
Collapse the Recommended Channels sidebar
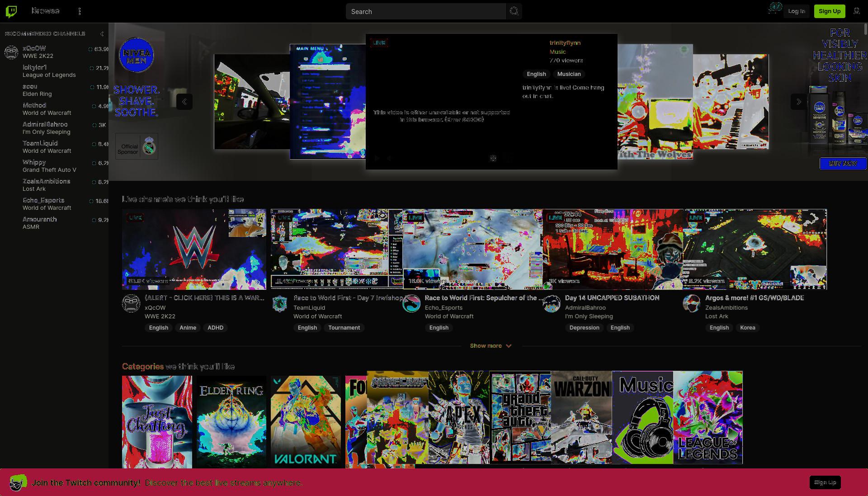(x=102, y=34)
